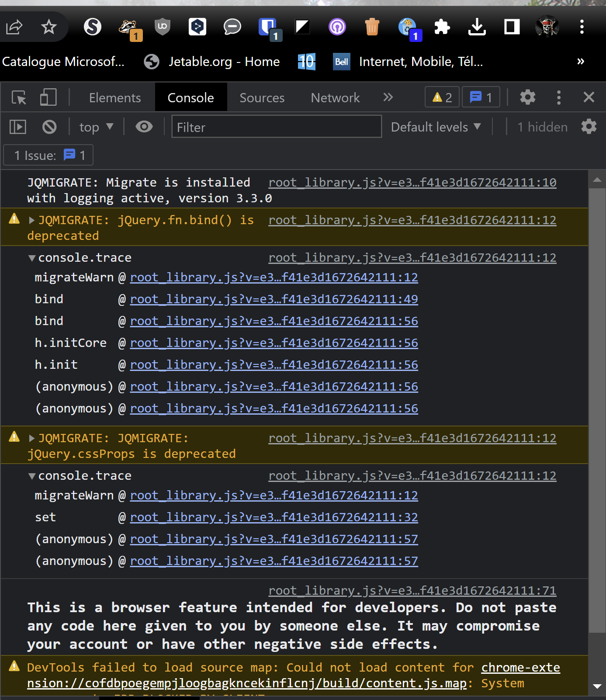The image size is (606, 700).
Task: Open the pirate skull profile avatar
Action: point(547,27)
